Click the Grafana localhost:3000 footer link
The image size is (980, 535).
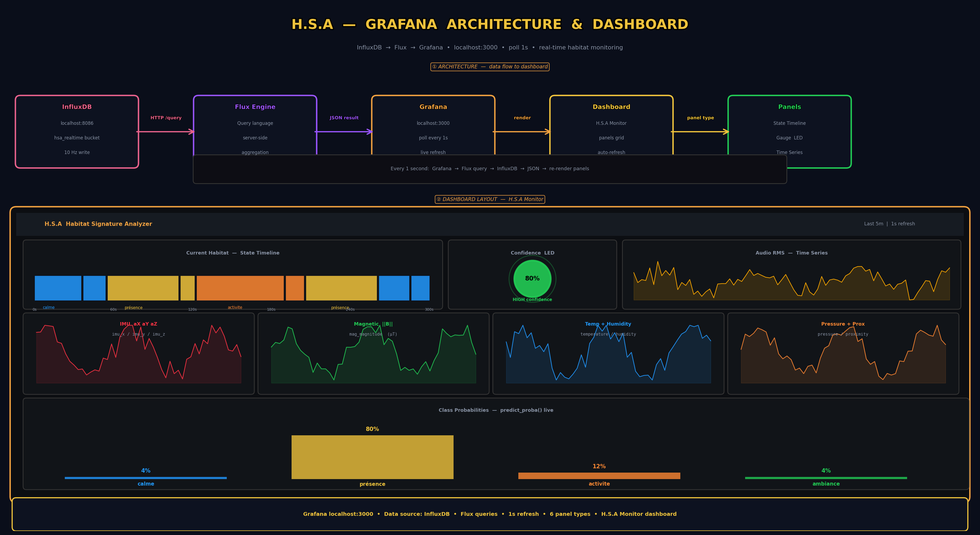coord(338,514)
